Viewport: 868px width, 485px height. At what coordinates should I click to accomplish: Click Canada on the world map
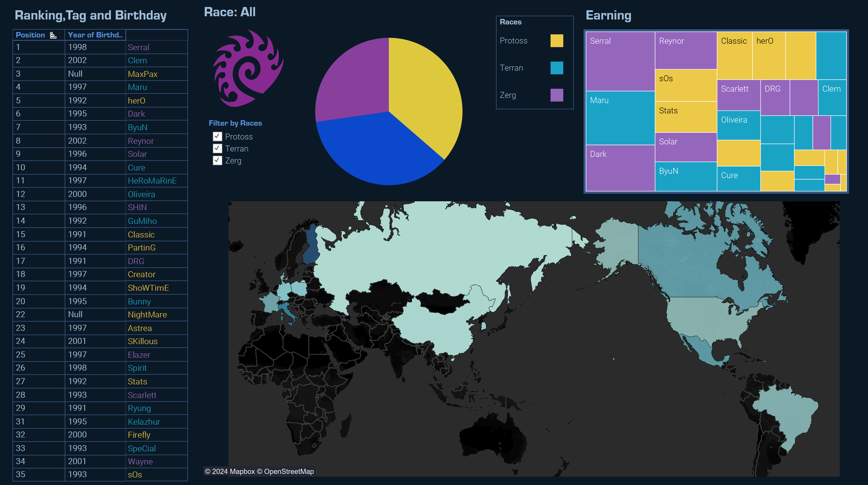tap(687, 264)
